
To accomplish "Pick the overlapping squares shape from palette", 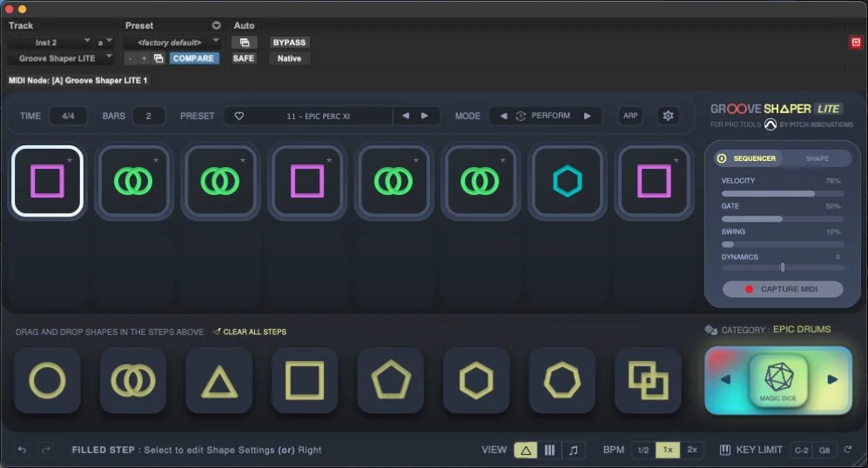I will (x=649, y=381).
